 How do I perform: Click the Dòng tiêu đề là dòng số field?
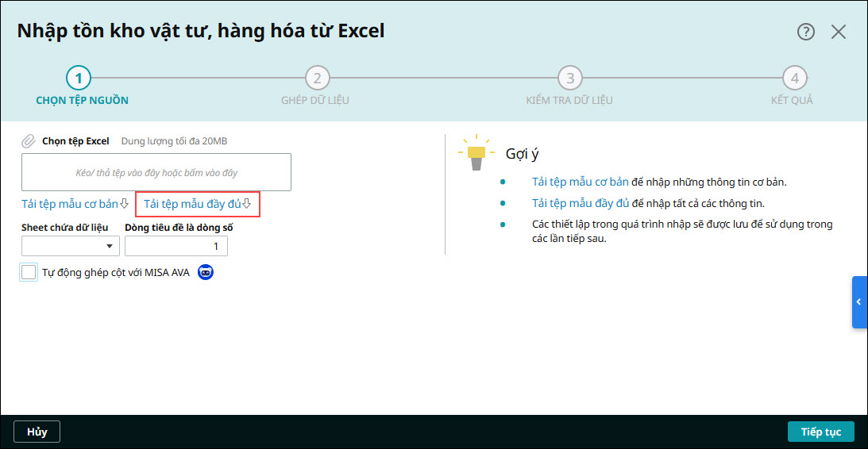[x=176, y=246]
